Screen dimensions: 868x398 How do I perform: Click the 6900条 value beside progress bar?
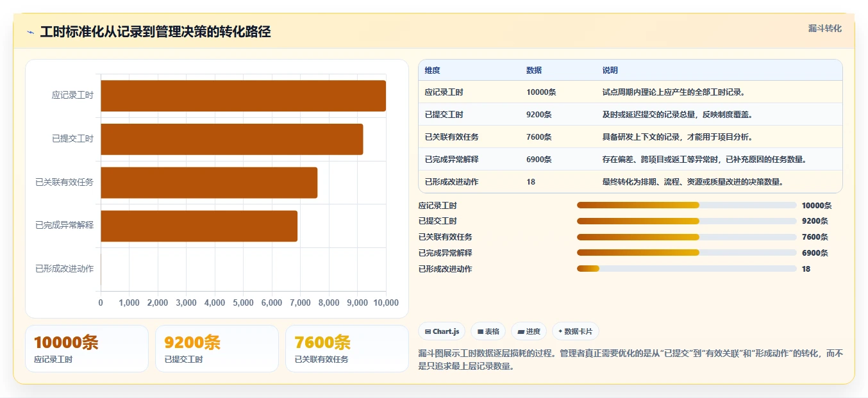pyautogui.click(x=815, y=253)
